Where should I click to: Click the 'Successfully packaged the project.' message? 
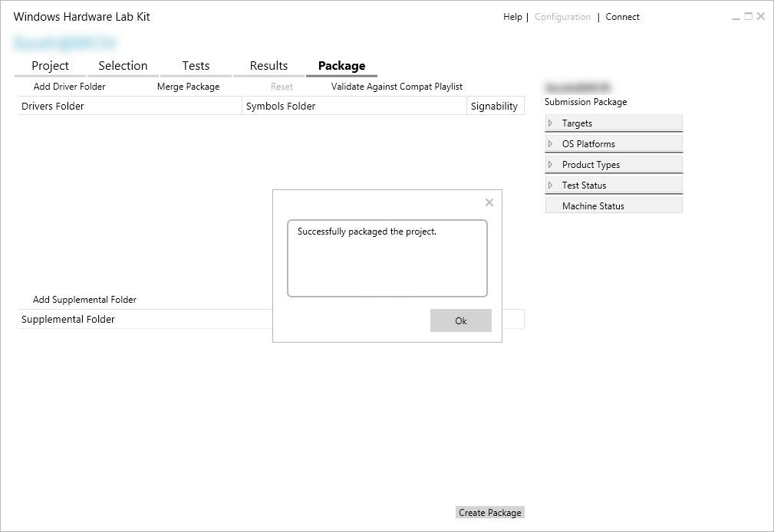[x=367, y=232]
